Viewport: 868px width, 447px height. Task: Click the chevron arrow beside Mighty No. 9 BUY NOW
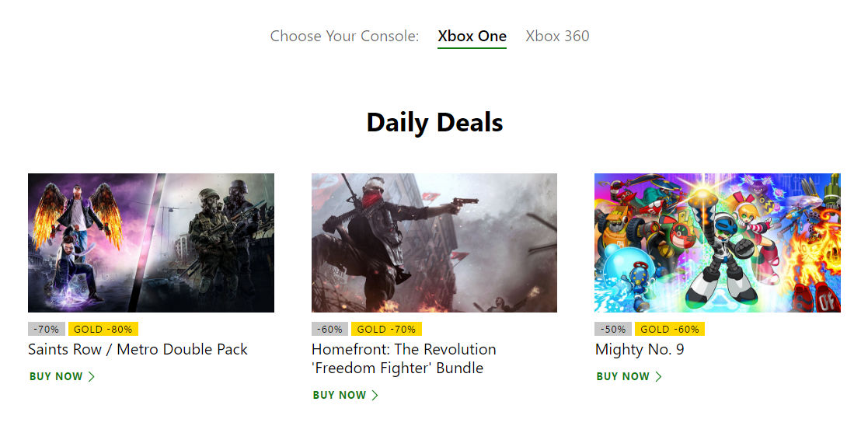(x=659, y=377)
